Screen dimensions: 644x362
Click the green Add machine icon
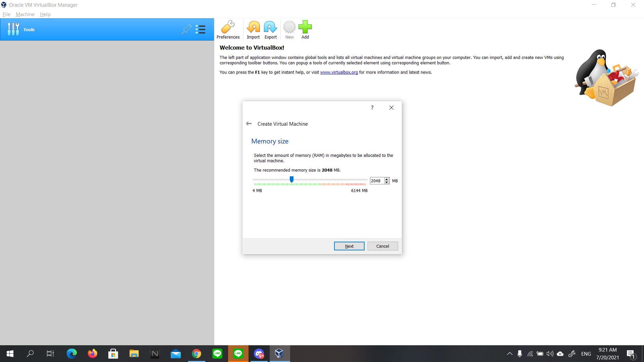click(x=305, y=30)
